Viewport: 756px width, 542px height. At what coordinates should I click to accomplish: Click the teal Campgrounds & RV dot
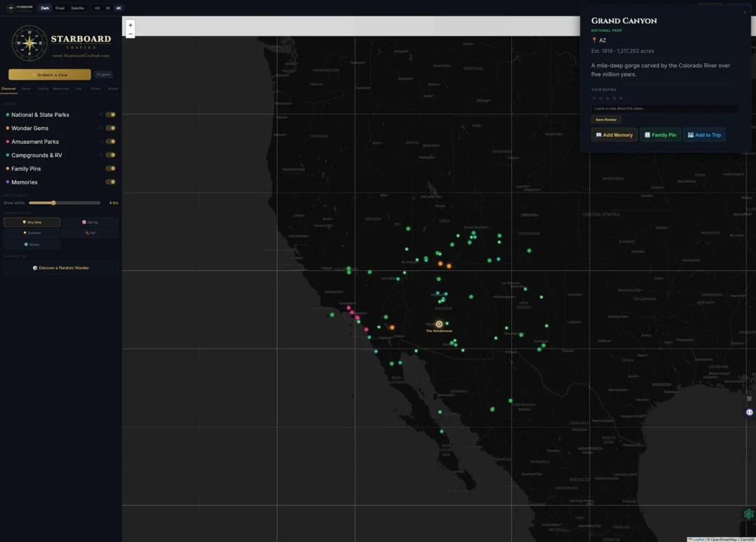click(x=8, y=155)
